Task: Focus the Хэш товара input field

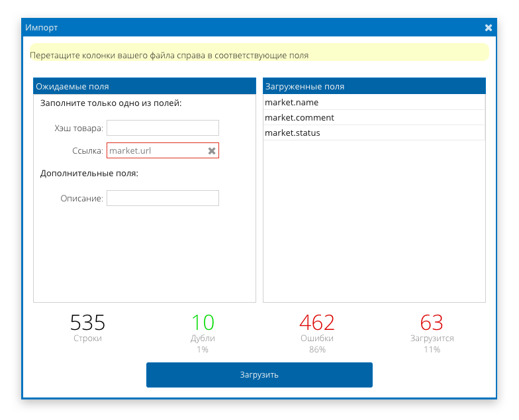Action: [x=163, y=128]
